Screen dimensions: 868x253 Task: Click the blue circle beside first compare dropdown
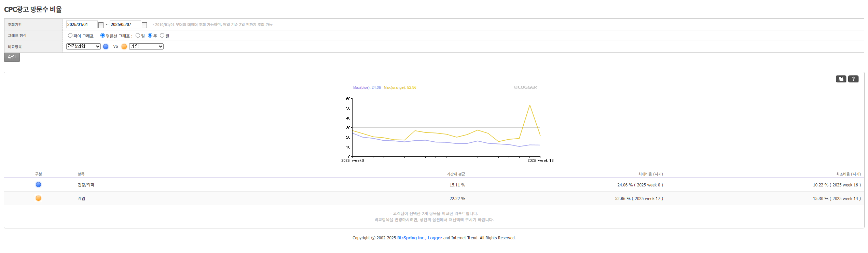click(106, 47)
